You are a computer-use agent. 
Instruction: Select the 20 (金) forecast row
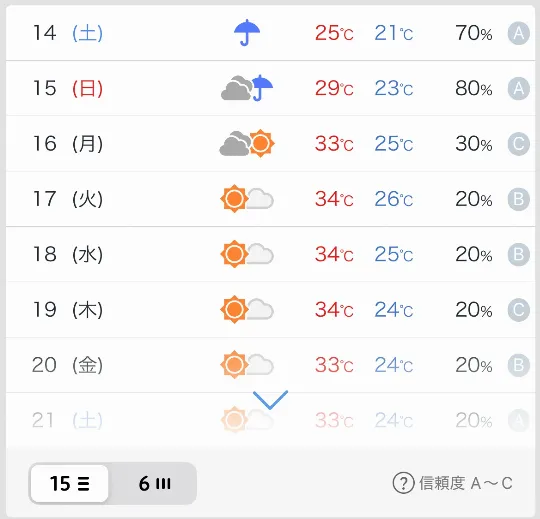pyautogui.click(x=270, y=365)
